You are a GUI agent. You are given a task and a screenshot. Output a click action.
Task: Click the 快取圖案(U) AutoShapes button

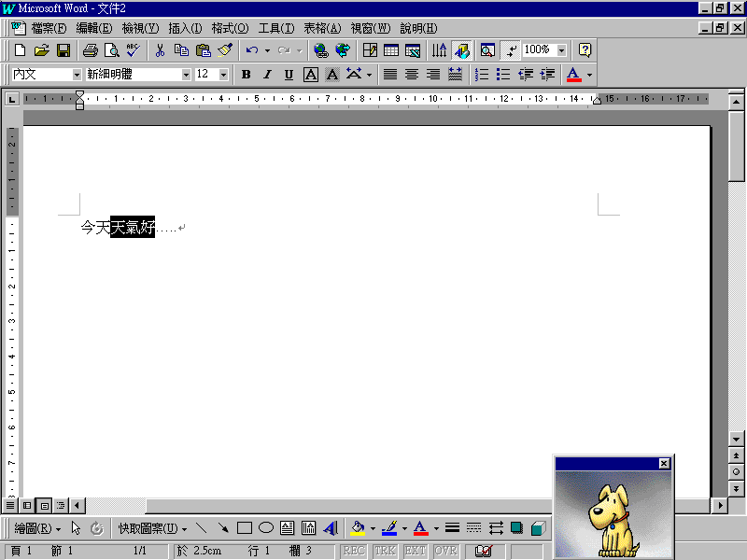(152, 528)
